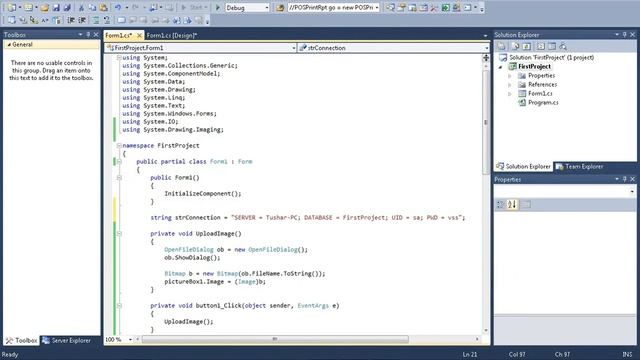Collapse the namespace FirstProject code block
The height and width of the screenshot is (360, 640).
coord(119,146)
